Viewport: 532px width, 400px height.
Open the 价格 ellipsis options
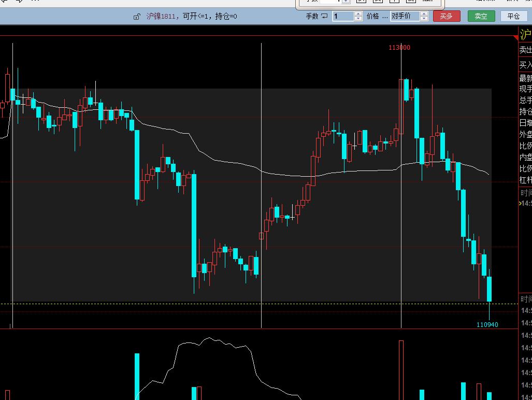(x=385, y=16)
